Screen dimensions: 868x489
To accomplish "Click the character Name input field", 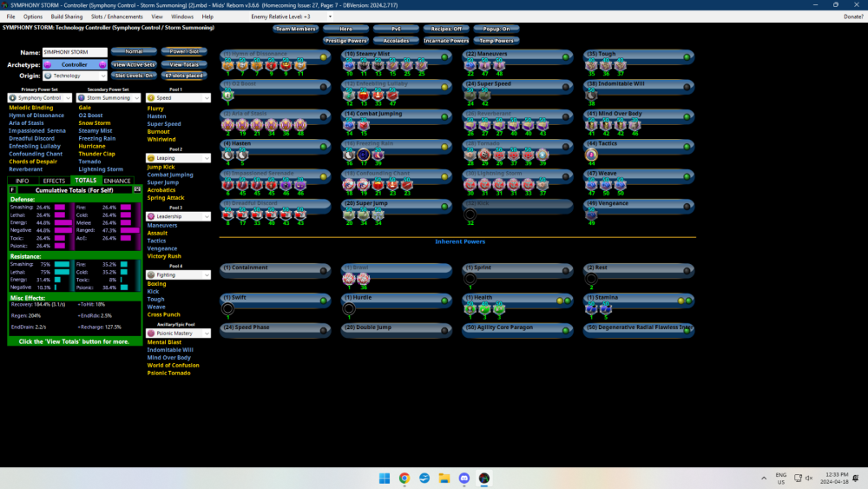I will point(74,52).
